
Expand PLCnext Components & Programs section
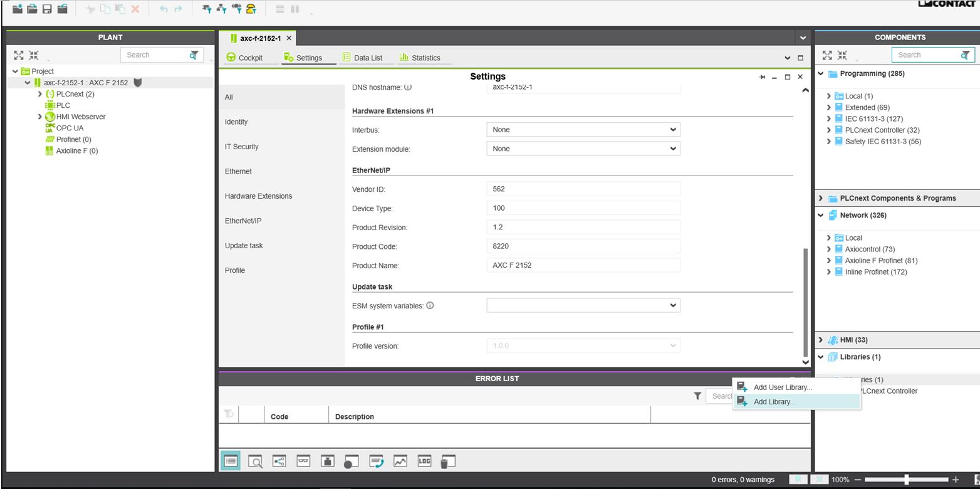(821, 198)
